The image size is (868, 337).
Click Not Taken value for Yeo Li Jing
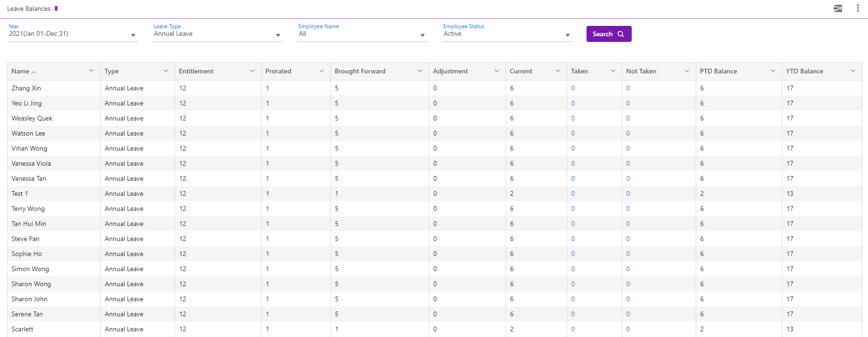click(x=628, y=103)
